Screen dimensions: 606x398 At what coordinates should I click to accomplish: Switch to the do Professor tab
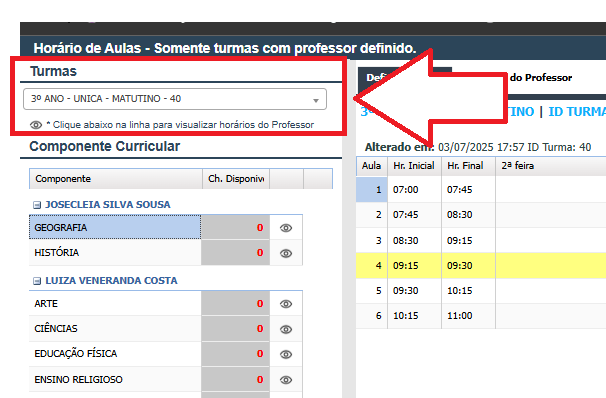tap(541, 78)
